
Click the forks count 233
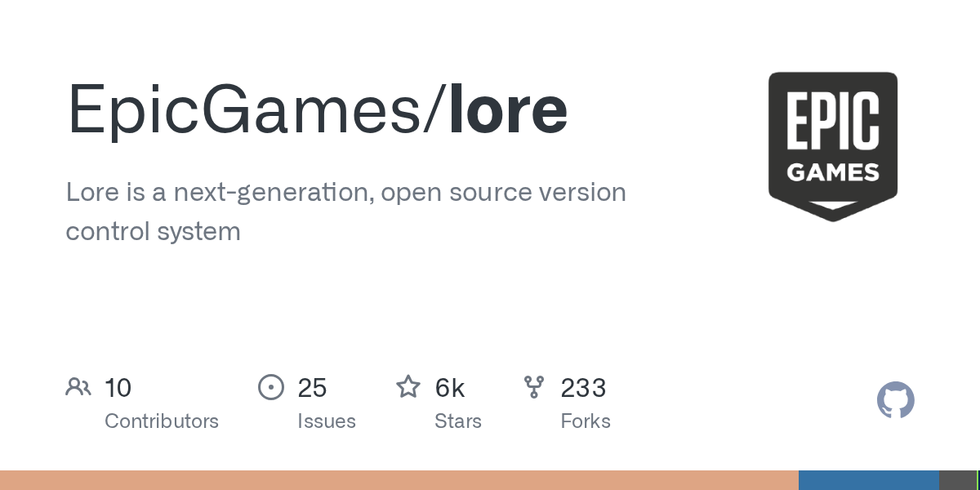(583, 388)
